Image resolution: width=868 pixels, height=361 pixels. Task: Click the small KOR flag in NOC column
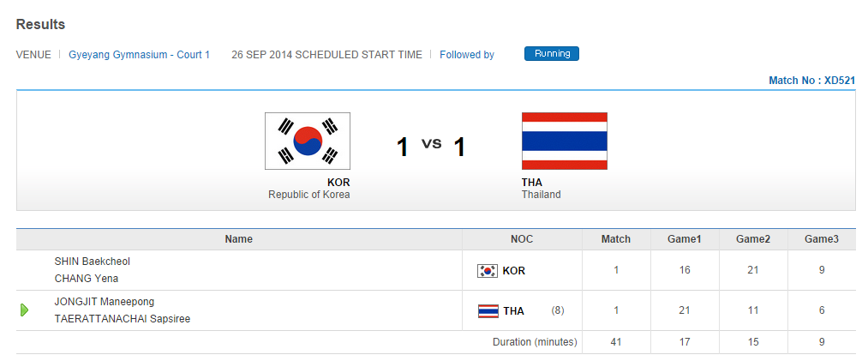coord(488,271)
